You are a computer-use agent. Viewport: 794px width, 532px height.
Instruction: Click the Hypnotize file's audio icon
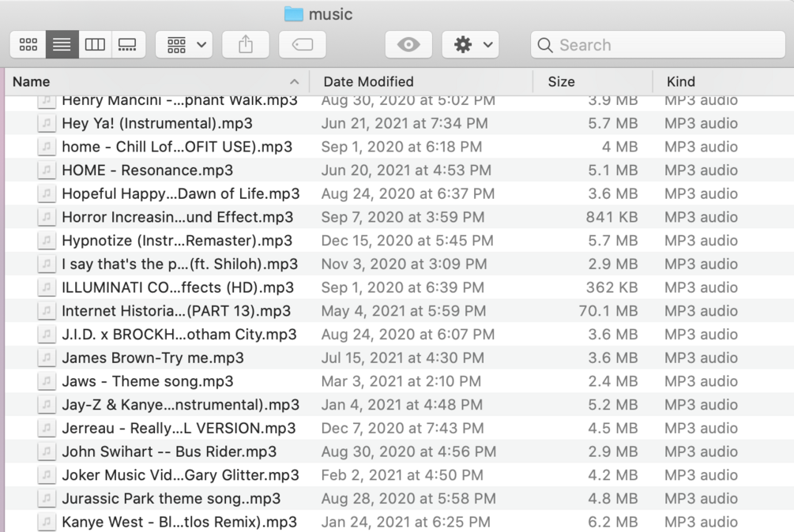pos(47,240)
